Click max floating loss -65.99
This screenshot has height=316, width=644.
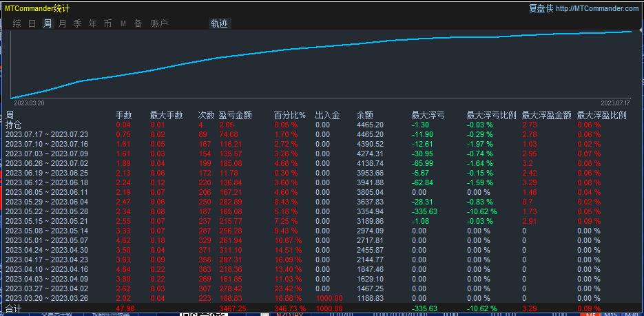pyautogui.click(x=422, y=163)
